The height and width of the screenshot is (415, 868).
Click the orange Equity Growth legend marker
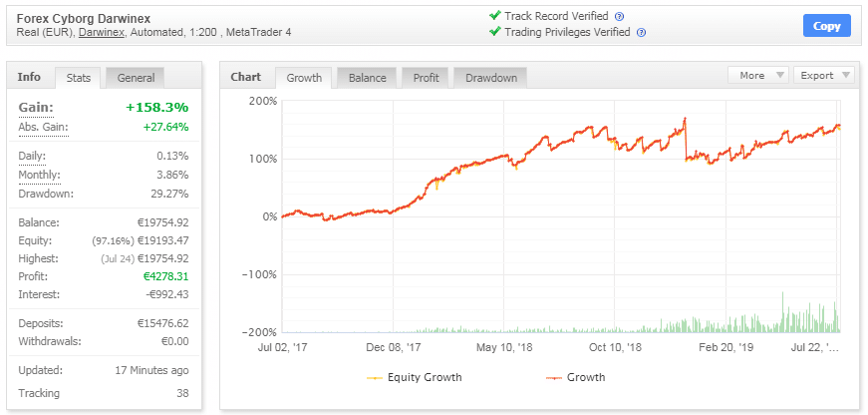tap(376, 378)
